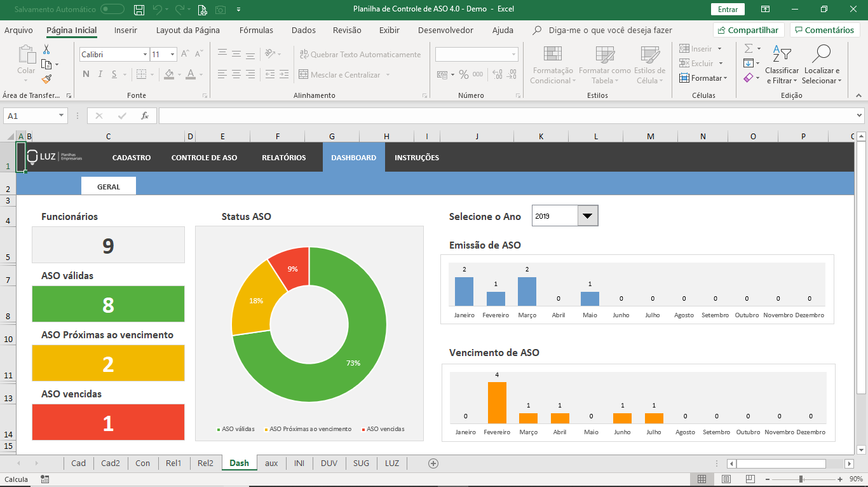Image resolution: width=868 pixels, height=487 pixels.
Task: Click the Increase Font Size icon
Action: pyautogui.click(x=185, y=55)
